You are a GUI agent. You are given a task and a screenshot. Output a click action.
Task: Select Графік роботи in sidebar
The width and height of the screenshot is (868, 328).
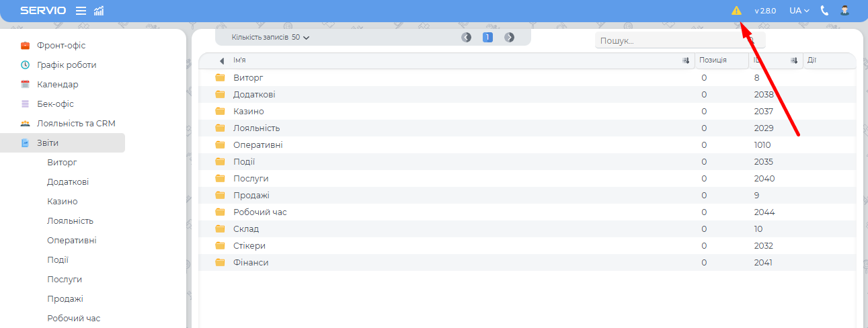67,65
